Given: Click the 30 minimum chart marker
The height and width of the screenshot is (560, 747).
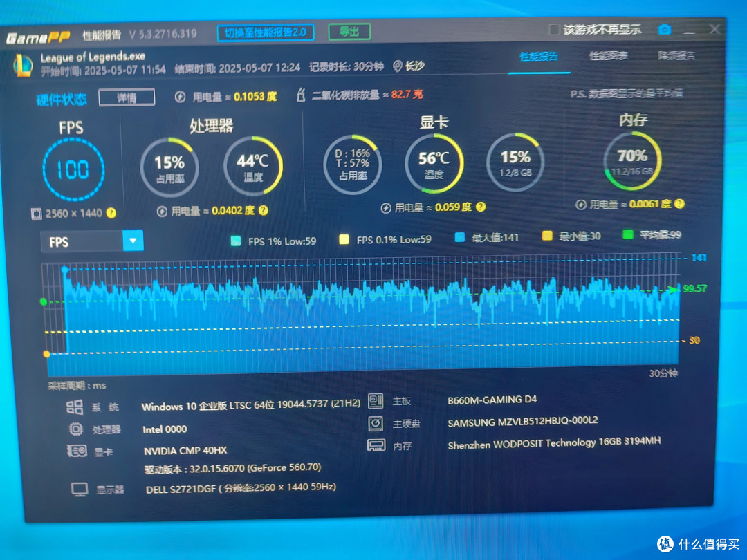Looking at the screenshot, I should (x=694, y=340).
